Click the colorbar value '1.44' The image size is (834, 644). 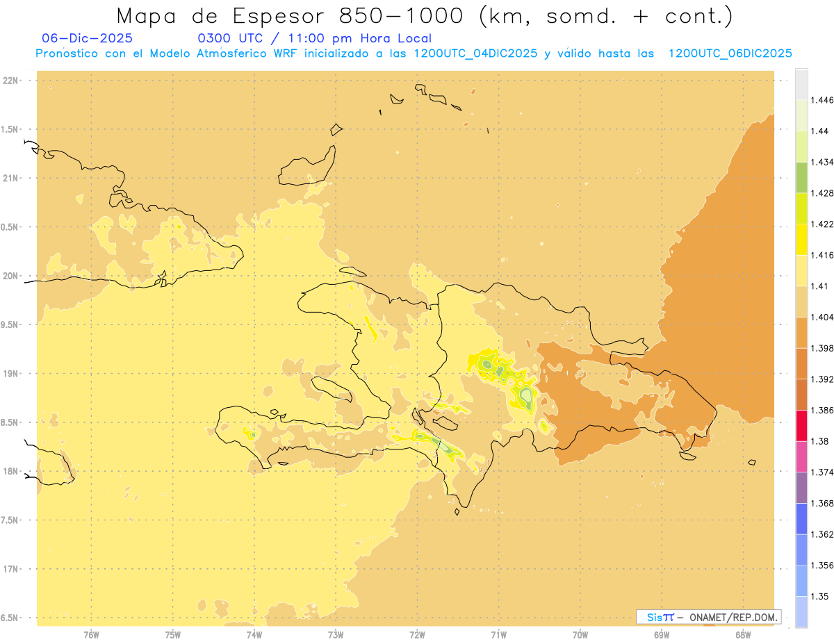[819, 131]
